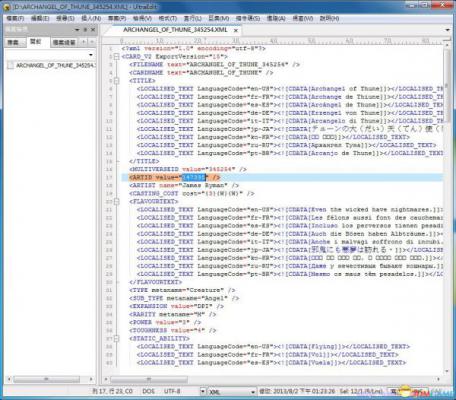Click the side panel scroll left arrow
This screenshot has height=400, width=456.
pyautogui.click(x=9, y=379)
